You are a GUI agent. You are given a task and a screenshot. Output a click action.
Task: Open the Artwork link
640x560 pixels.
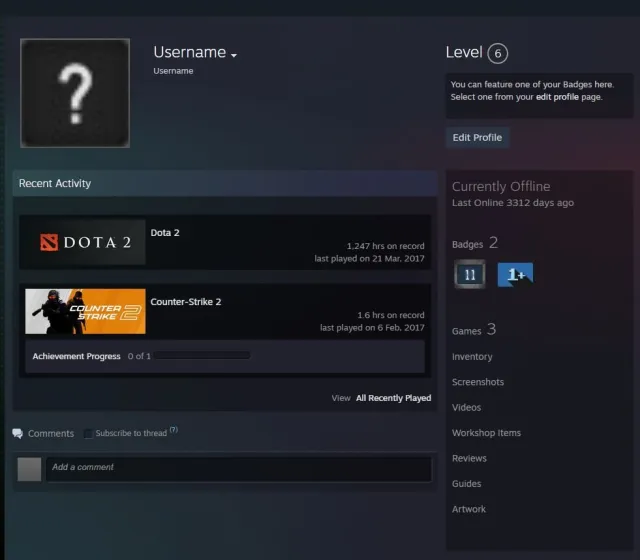469,509
